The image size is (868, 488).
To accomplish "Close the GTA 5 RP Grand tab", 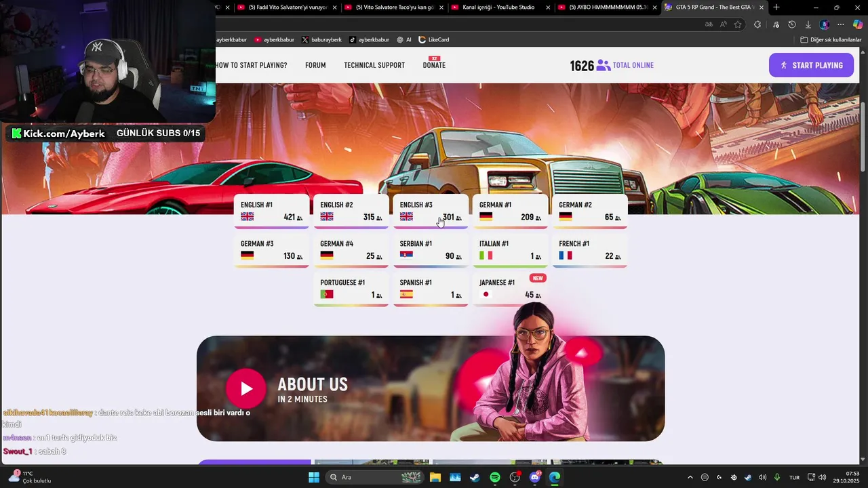I will [762, 7].
